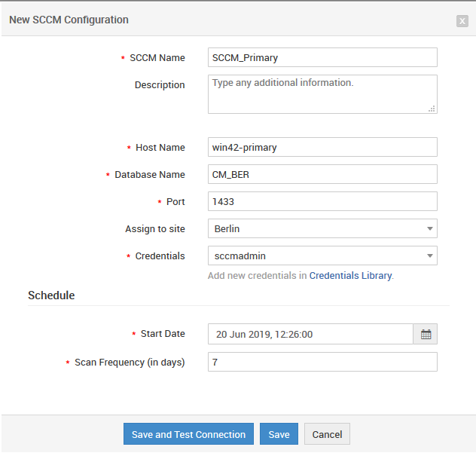
Task: Select the Scan Frequency input field
Action: [322, 363]
